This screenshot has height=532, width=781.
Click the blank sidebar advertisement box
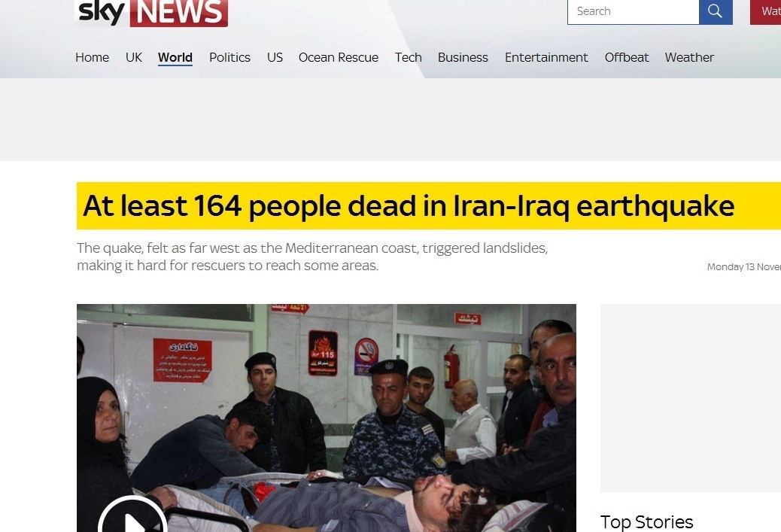pyautogui.click(x=691, y=397)
